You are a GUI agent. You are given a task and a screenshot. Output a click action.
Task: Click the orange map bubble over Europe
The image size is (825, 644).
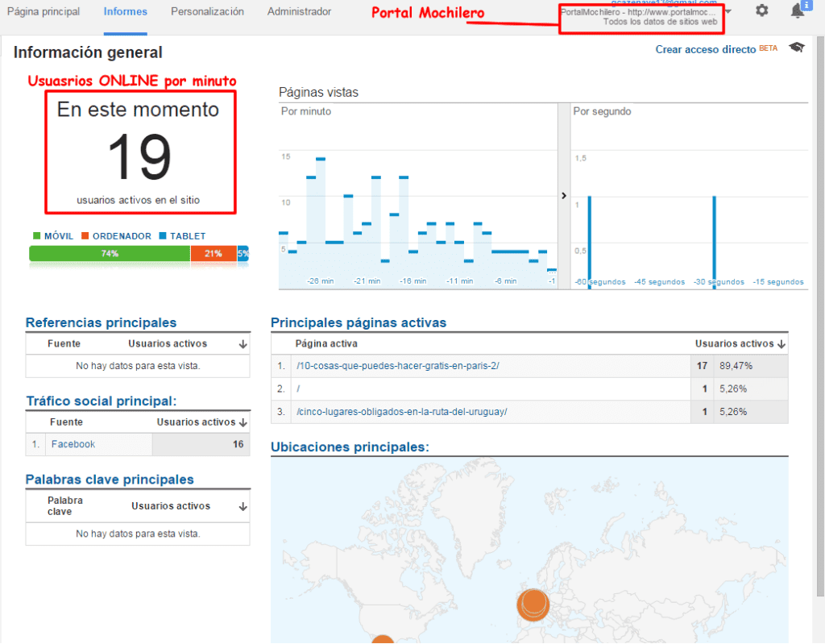(533, 604)
